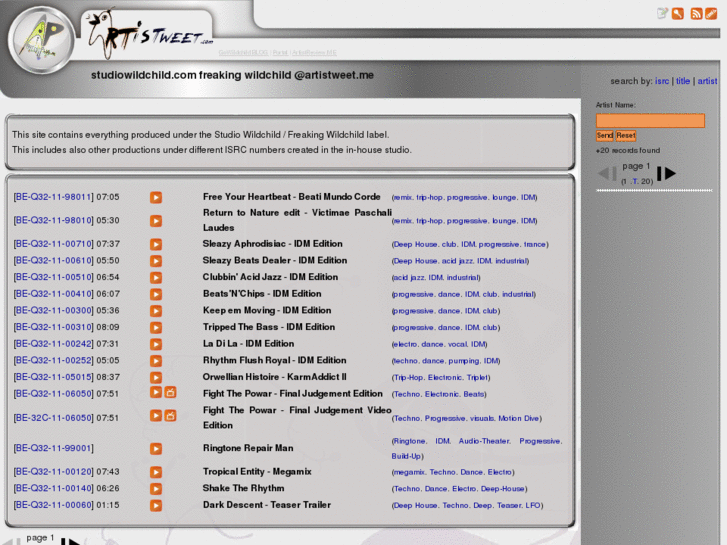Click tags for Sleazy Aphrodisiac (Deep House, club...)
This screenshot has height=545, width=727.
coord(470,244)
